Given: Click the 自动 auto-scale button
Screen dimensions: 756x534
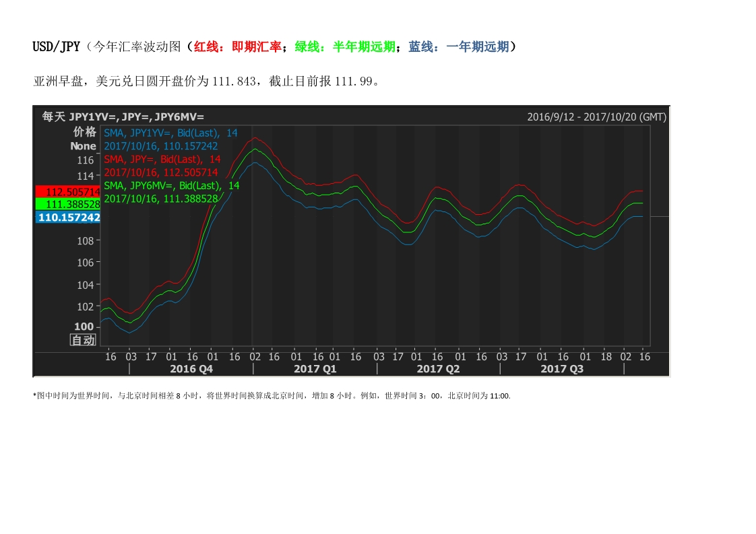Looking at the screenshot, I should pos(84,340).
